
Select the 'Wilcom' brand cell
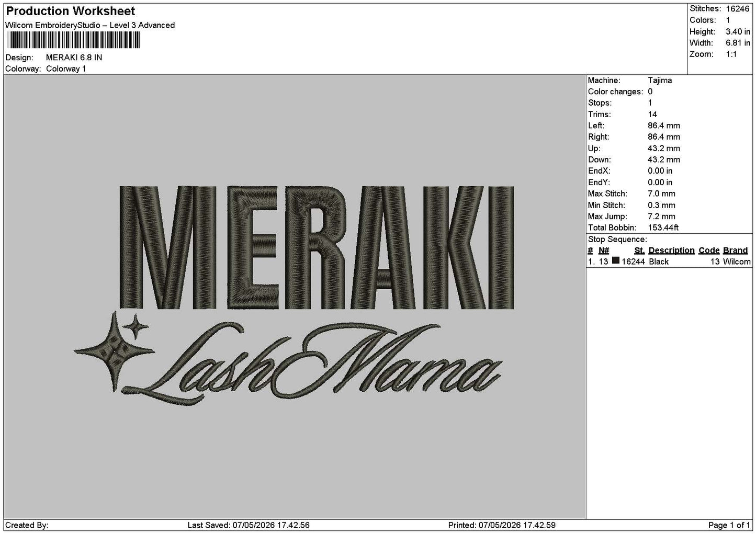click(737, 262)
